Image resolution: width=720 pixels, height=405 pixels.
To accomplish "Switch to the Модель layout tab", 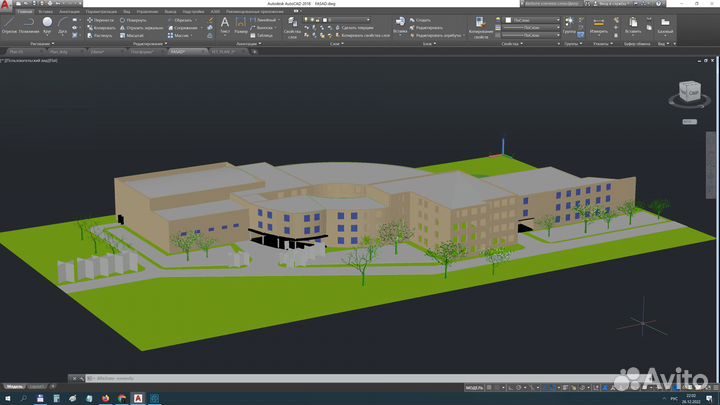I will click(x=14, y=387).
